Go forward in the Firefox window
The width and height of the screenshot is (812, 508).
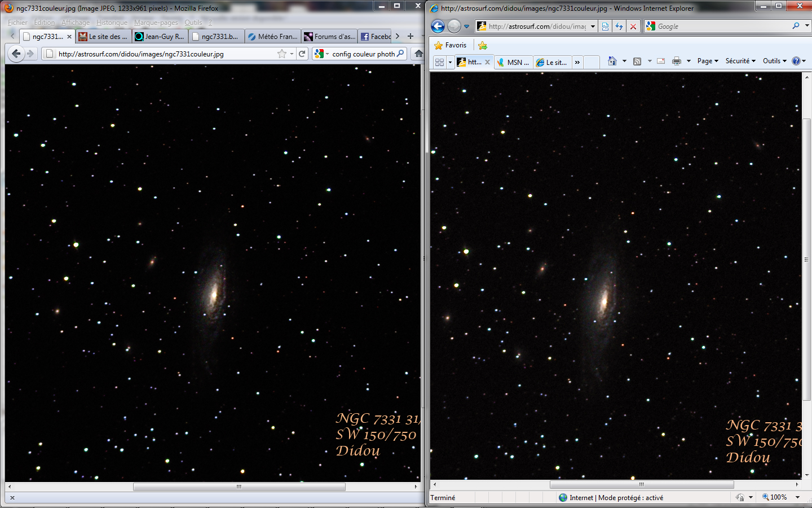[31, 54]
